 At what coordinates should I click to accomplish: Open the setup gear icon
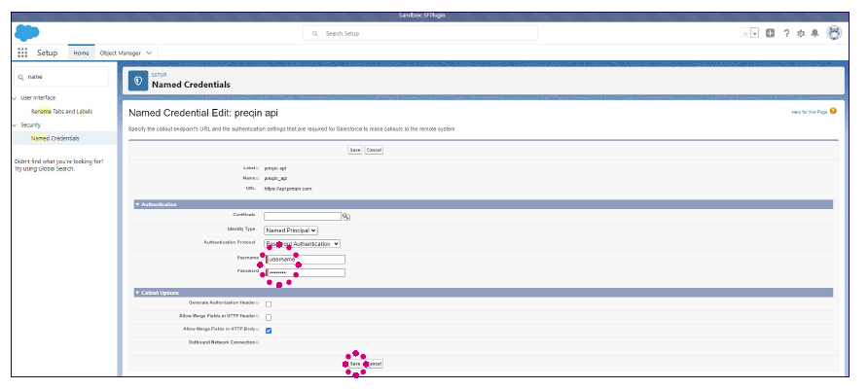click(x=801, y=33)
